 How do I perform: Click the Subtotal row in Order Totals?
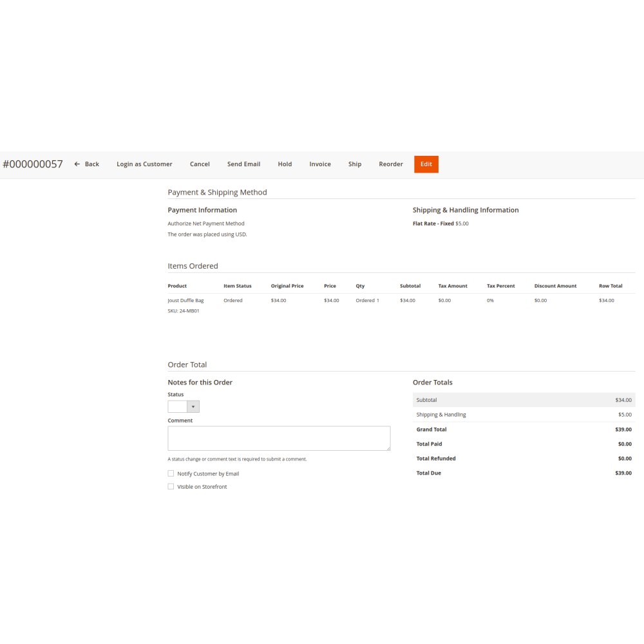(524, 400)
